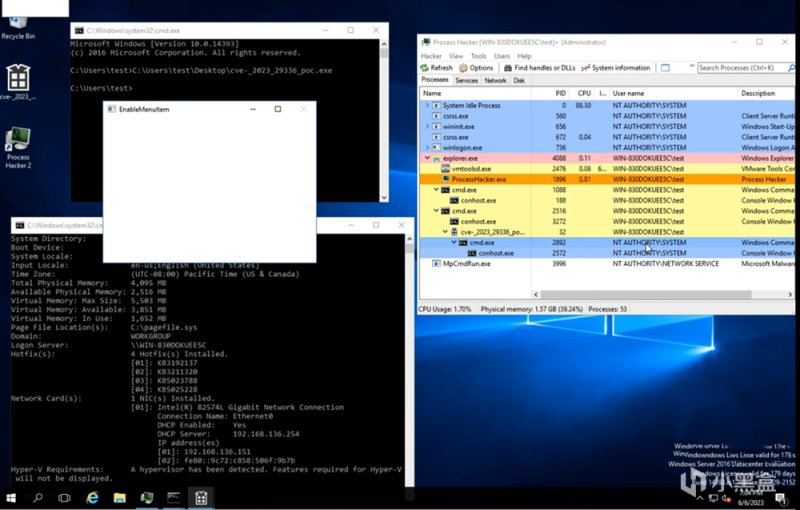Open Task View from the taskbar

pos(64,498)
